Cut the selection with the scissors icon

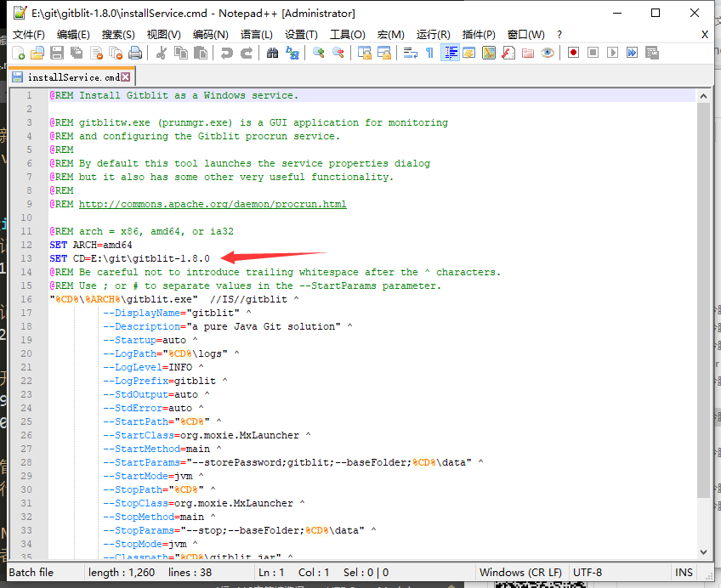click(161, 53)
